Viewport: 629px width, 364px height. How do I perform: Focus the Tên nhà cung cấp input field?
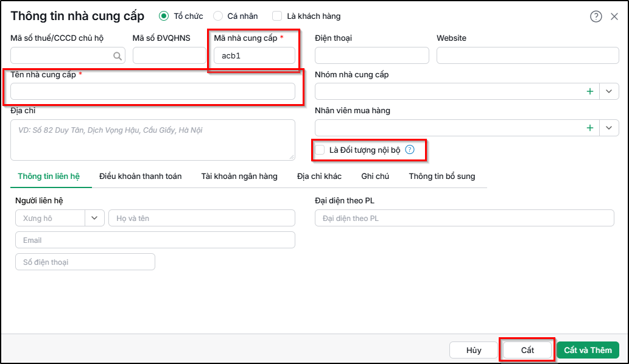pyautogui.click(x=153, y=91)
